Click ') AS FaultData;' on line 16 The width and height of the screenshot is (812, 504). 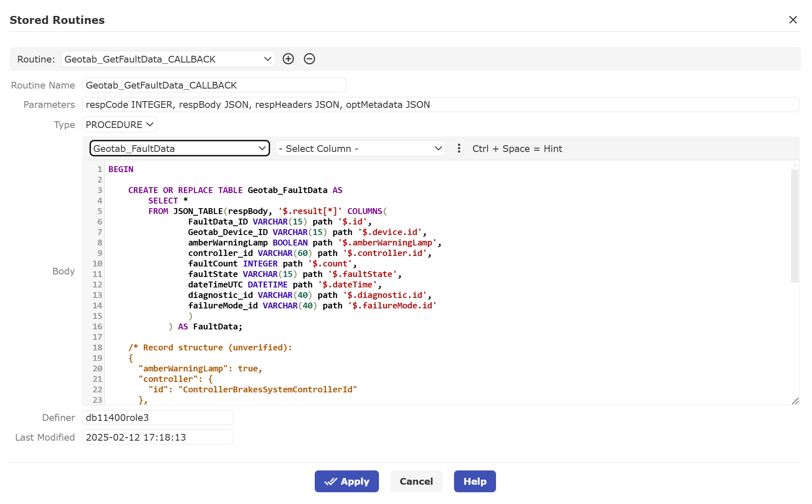pyautogui.click(x=206, y=326)
